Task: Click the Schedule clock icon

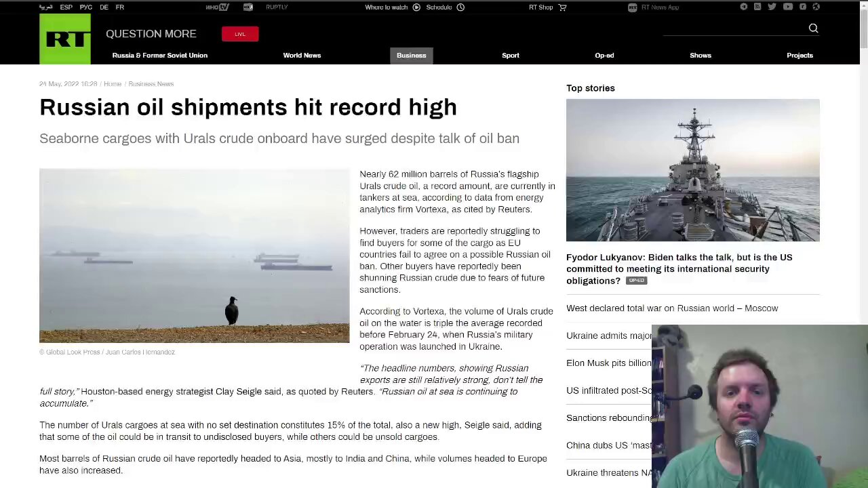Action: point(460,7)
